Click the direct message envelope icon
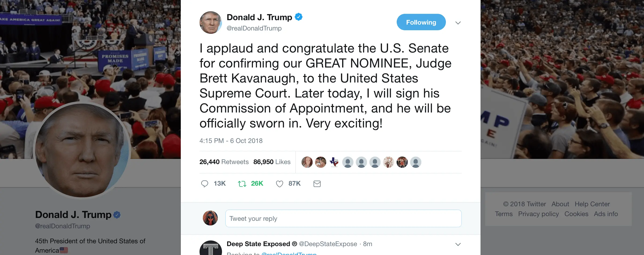 pyautogui.click(x=317, y=184)
